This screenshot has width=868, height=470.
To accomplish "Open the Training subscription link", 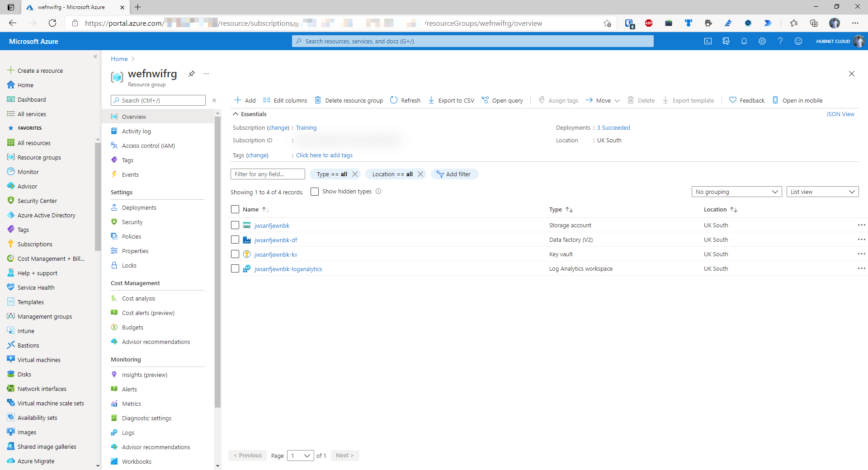I will tap(306, 127).
